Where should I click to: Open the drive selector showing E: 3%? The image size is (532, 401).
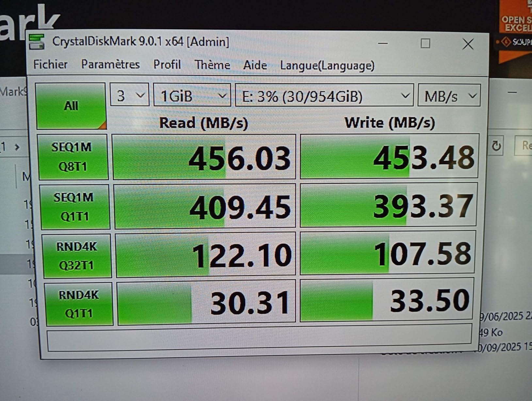[x=324, y=96]
